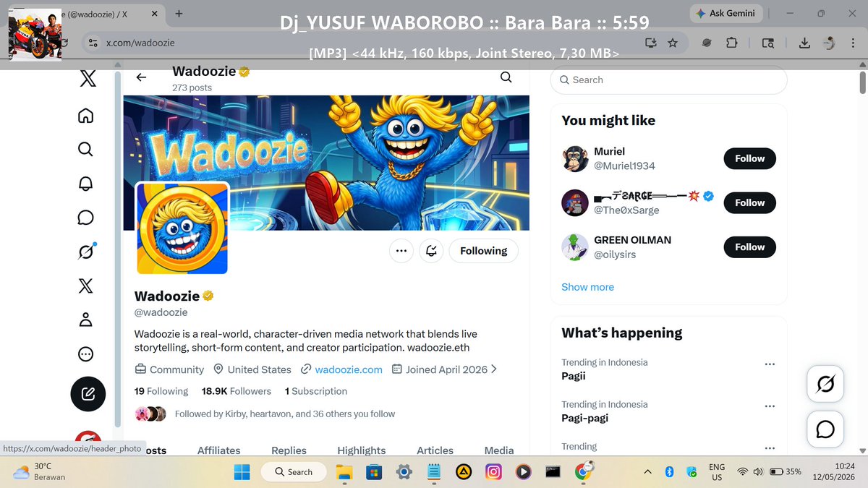Open the Pagii trending topic
Image resolution: width=868 pixels, height=488 pixels.
(x=574, y=376)
